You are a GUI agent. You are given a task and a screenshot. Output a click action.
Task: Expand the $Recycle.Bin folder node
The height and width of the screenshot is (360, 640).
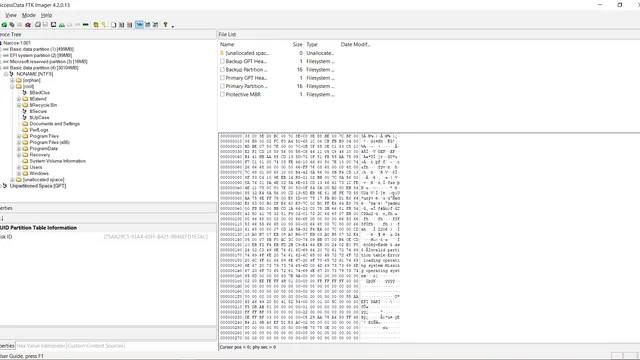[x=19, y=105]
